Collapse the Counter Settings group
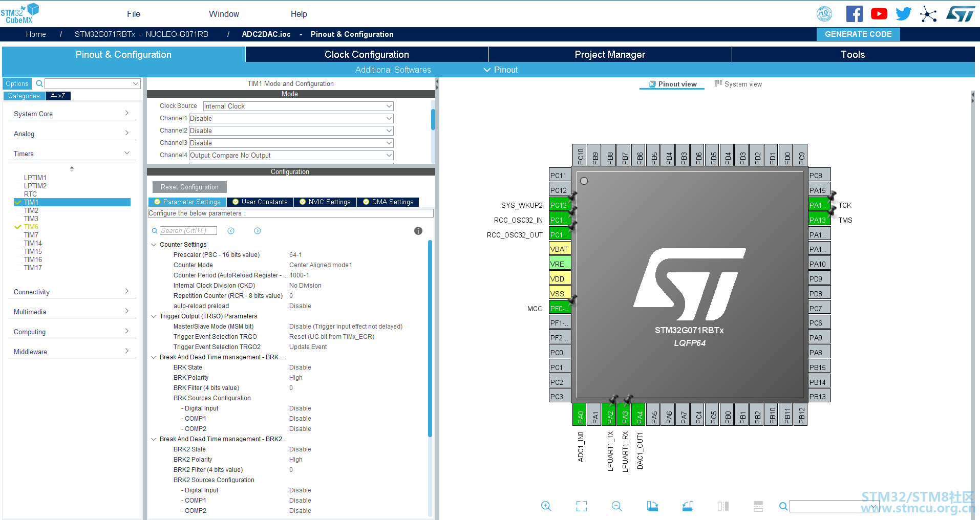This screenshot has width=980, height=520. coord(154,245)
